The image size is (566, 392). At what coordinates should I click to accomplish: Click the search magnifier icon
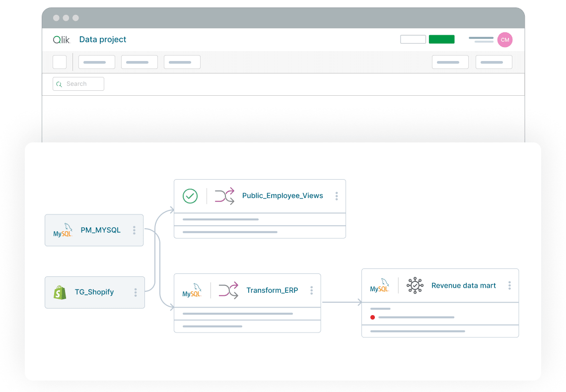(59, 84)
